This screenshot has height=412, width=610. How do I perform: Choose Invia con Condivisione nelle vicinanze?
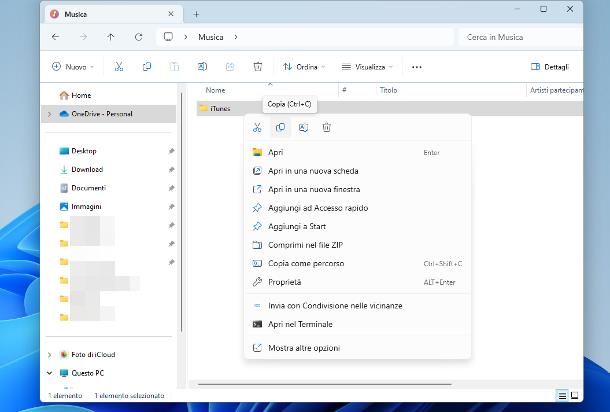point(357,305)
